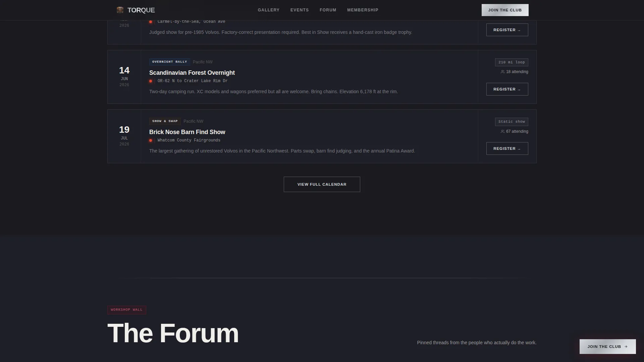This screenshot has width=644, height=362.
Task: Click red location dot by Carmel-by-the-Sea
Action: [151, 22]
